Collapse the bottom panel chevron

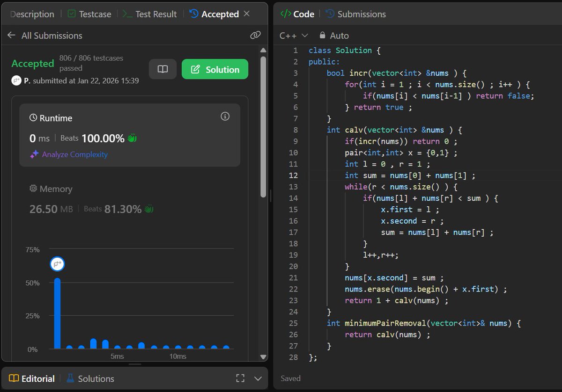258,378
